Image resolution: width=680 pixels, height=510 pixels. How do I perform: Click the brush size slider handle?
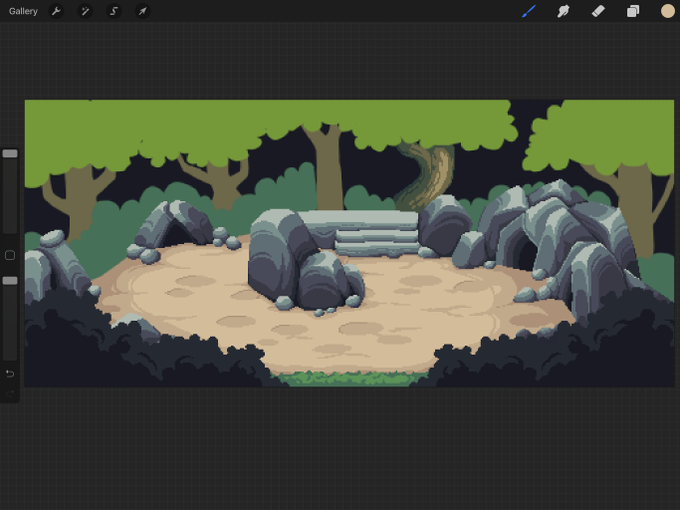[10, 154]
